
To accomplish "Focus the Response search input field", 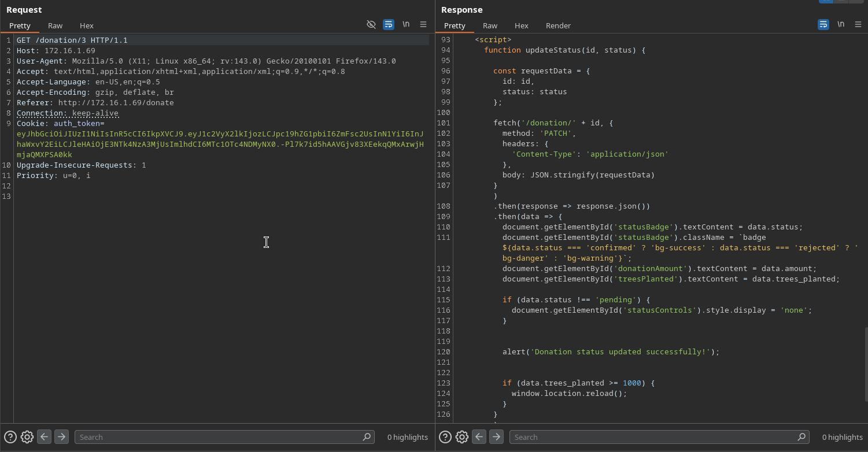I will pyautogui.click(x=653, y=437).
